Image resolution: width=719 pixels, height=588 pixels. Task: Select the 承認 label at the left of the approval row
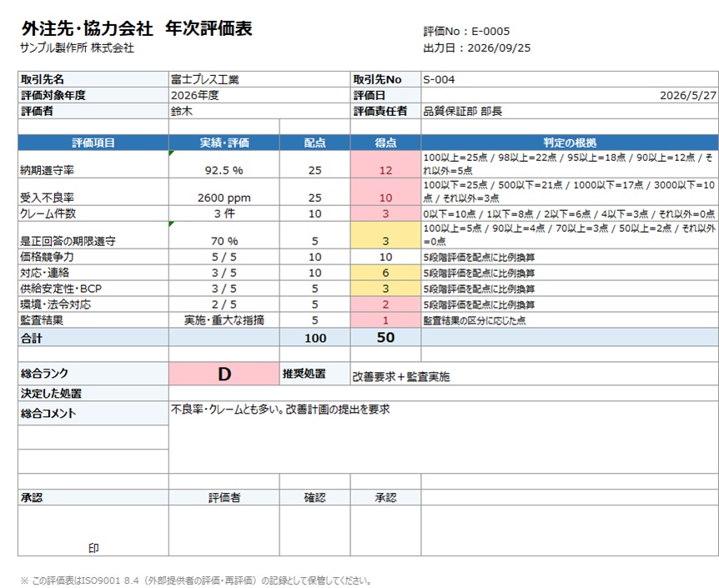(x=93, y=498)
